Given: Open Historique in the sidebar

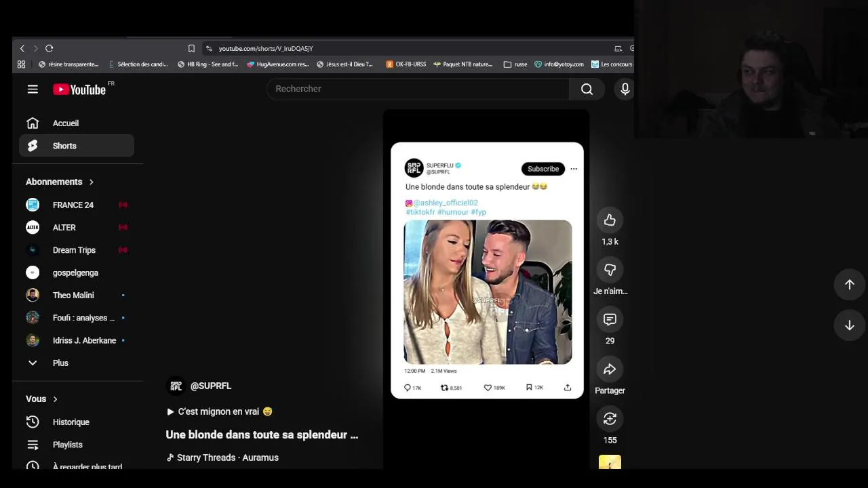Looking at the screenshot, I should 77,422.
